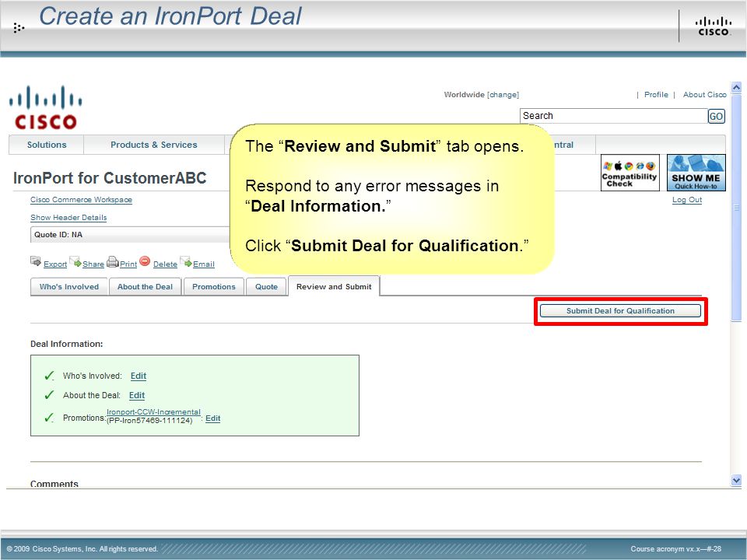Screen dimensions: 747x560
Task: Click the Log Out link
Action: [687, 200]
